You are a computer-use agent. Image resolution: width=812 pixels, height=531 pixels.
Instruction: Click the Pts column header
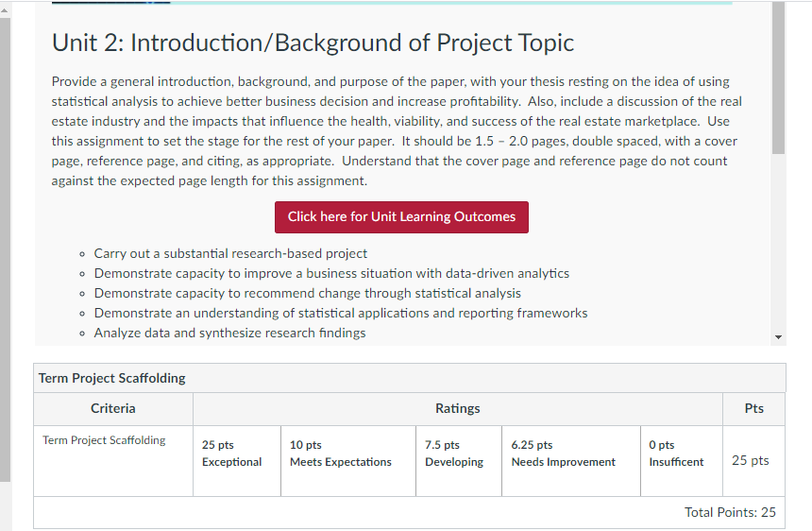754,409
